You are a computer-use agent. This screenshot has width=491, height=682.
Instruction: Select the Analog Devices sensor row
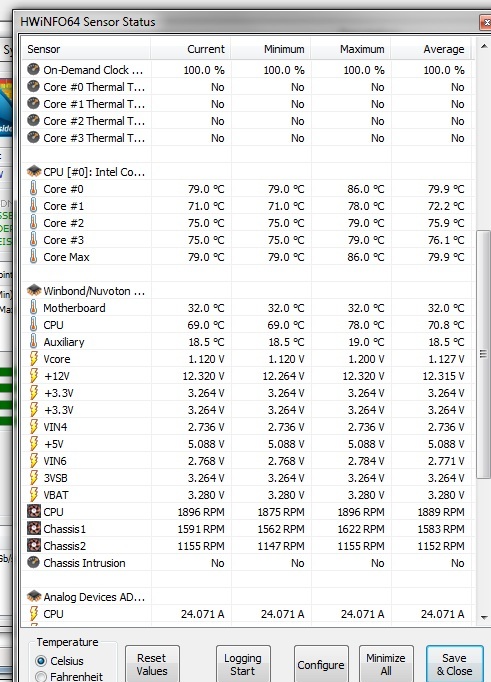point(246,597)
